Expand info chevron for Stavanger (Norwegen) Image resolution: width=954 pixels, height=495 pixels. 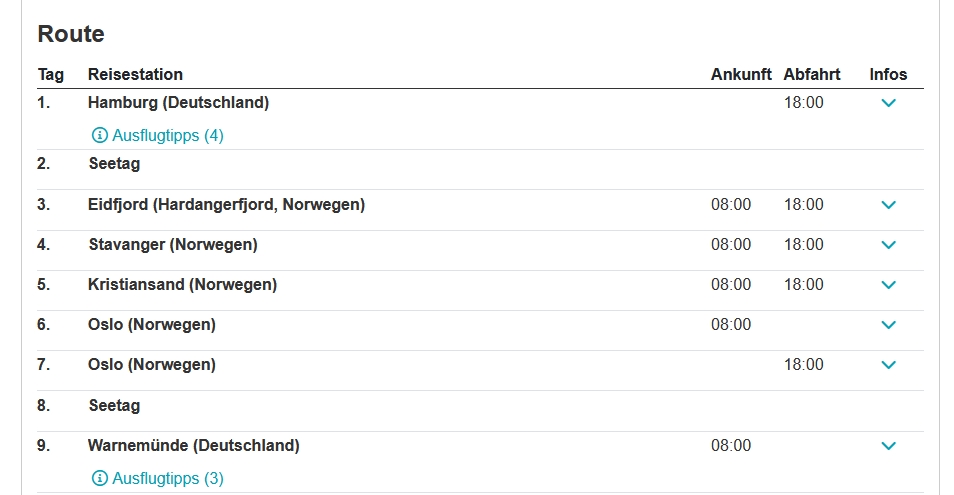[x=888, y=245]
